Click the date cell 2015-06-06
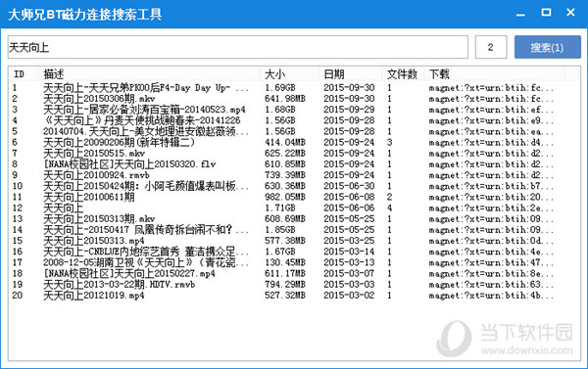 coord(349,208)
